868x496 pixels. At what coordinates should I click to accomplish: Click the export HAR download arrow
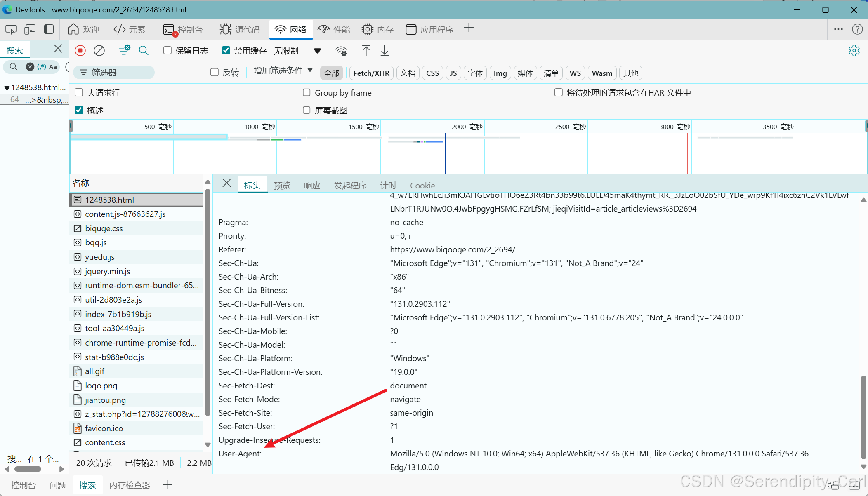(x=384, y=51)
